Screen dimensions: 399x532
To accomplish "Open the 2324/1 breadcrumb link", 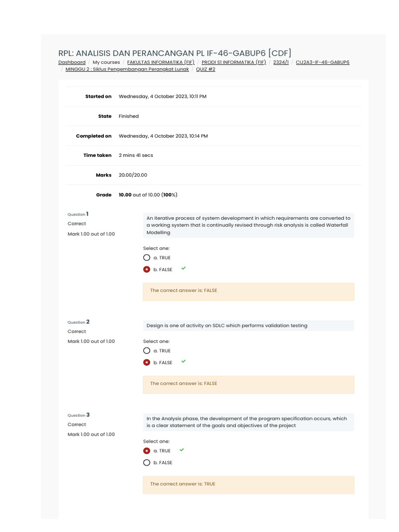I will [281, 62].
